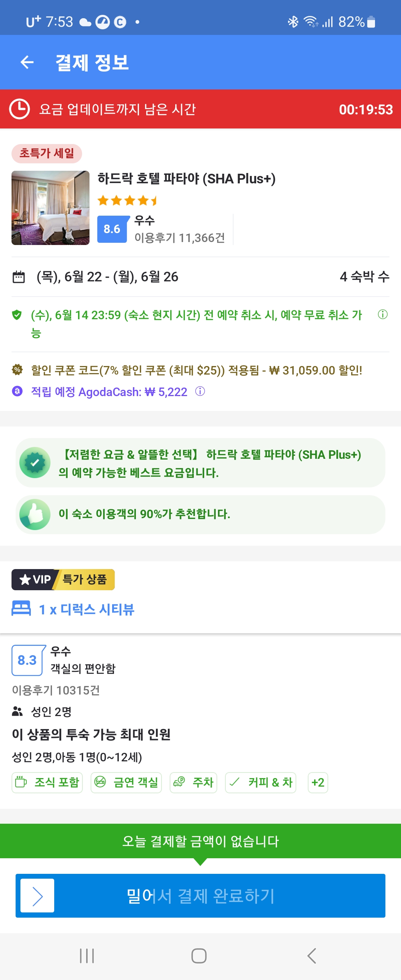Select the 주차 amenity chip

pyautogui.click(x=193, y=782)
